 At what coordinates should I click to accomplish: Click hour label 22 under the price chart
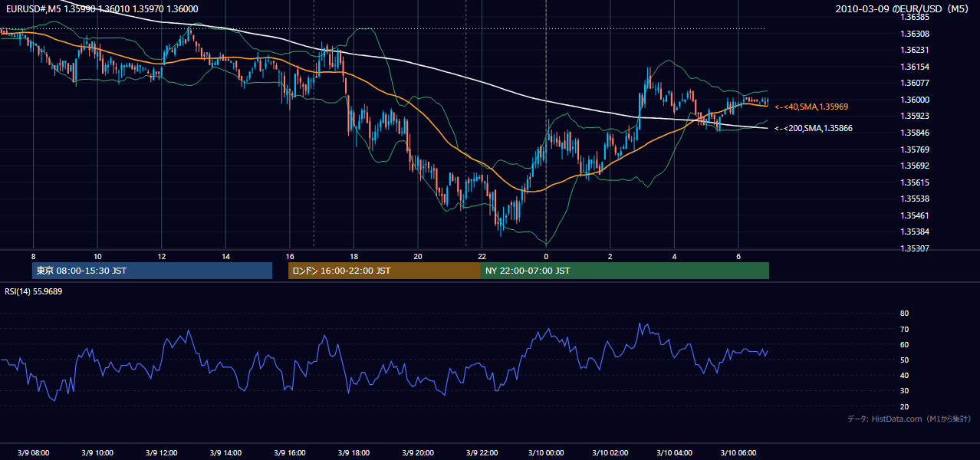[482, 256]
